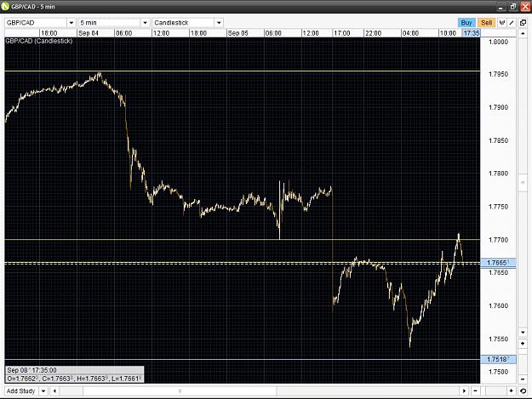
Task: Click the 1.8000 price axis label
Action: click(x=498, y=42)
